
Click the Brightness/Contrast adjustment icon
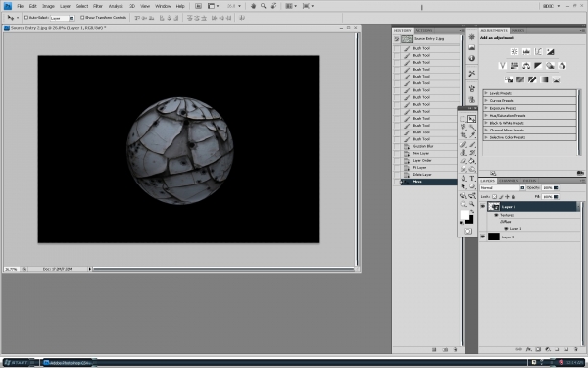(x=514, y=51)
